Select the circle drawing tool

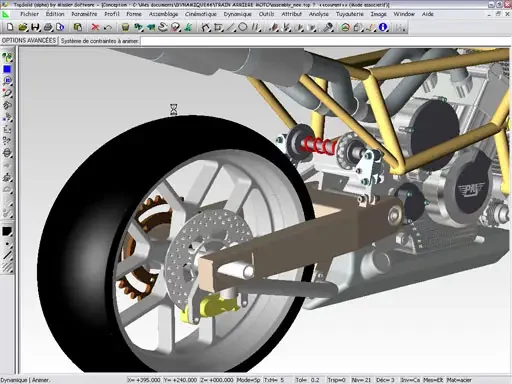243,27
